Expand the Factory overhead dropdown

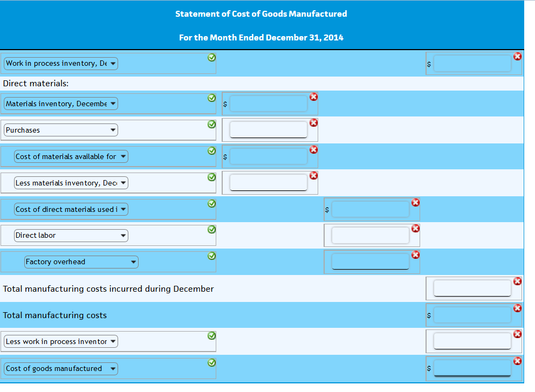[x=81, y=262]
